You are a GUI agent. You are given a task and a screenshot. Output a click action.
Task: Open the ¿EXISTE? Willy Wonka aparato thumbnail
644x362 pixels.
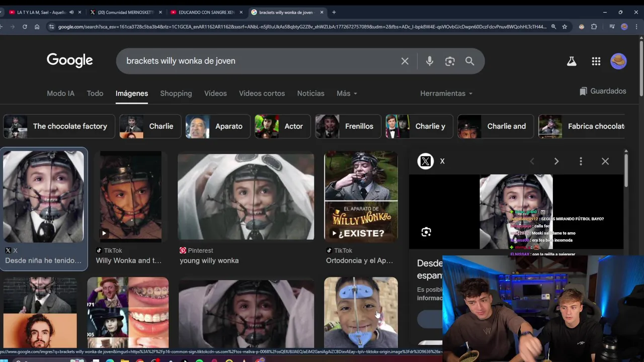[x=361, y=197]
